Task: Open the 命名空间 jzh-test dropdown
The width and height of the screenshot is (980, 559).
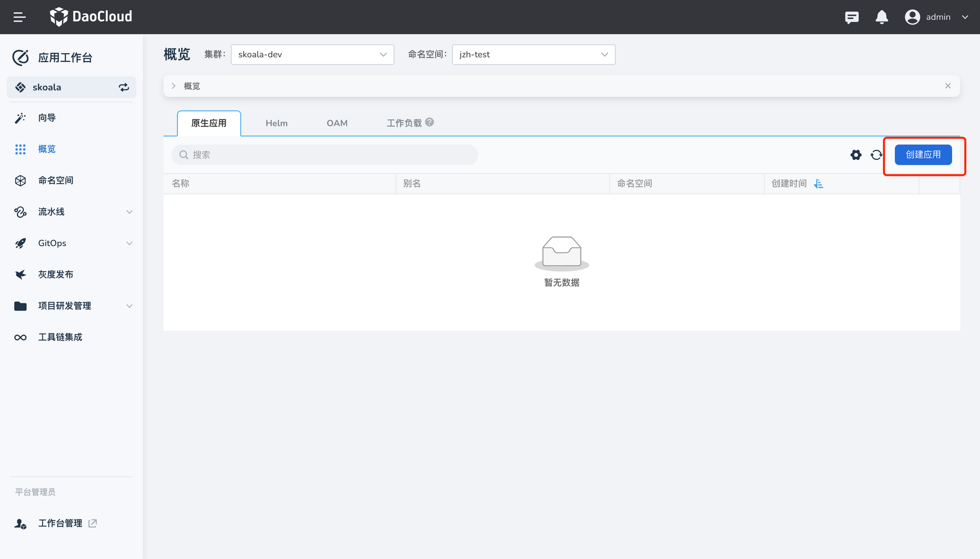Action: point(534,54)
